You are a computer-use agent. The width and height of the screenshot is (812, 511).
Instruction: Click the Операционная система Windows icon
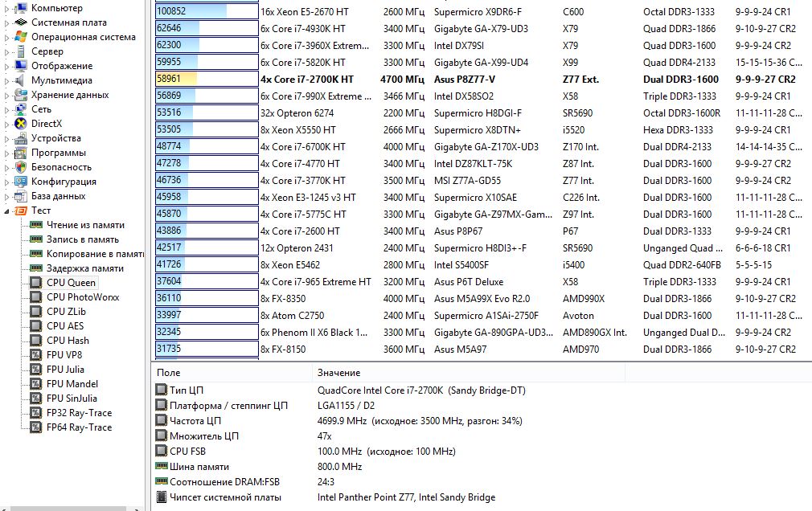point(21,37)
